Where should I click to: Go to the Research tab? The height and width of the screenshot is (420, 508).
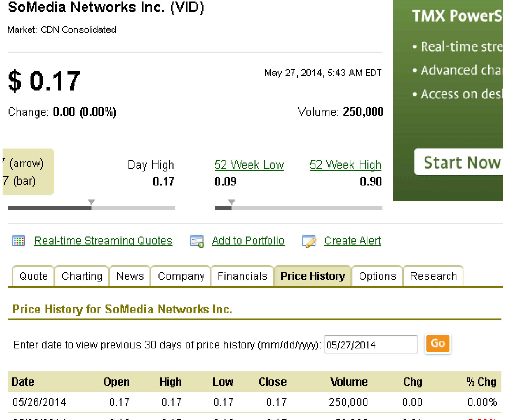click(433, 276)
